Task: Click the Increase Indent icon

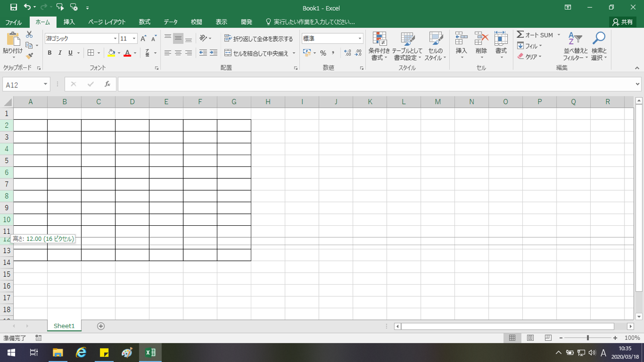Action: (213, 53)
